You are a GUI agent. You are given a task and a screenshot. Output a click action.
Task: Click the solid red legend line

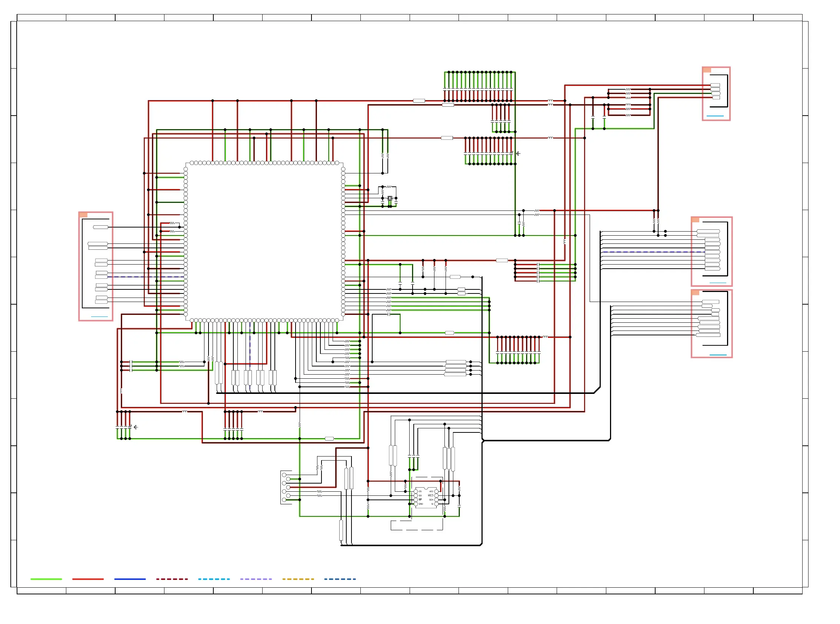click(88, 579)
